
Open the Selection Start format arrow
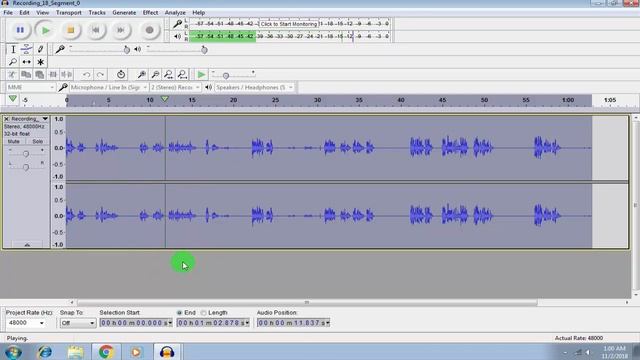click(x=170, y=323)
